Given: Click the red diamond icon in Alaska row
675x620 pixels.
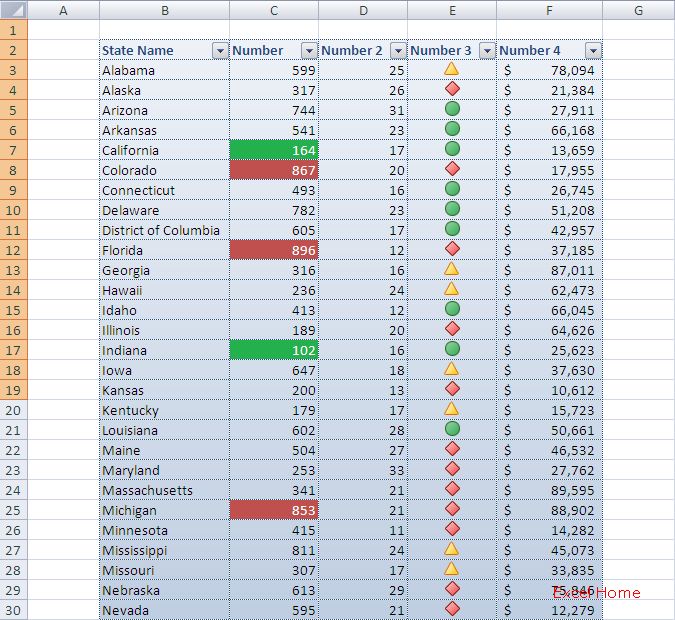Looking at the screenshot, I should (x=452, y=90).
